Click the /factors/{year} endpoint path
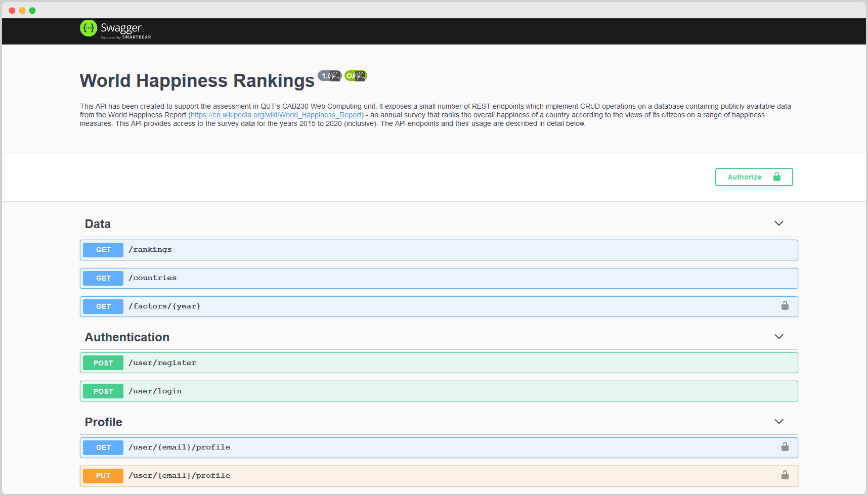868x496 pixels. 164,306
